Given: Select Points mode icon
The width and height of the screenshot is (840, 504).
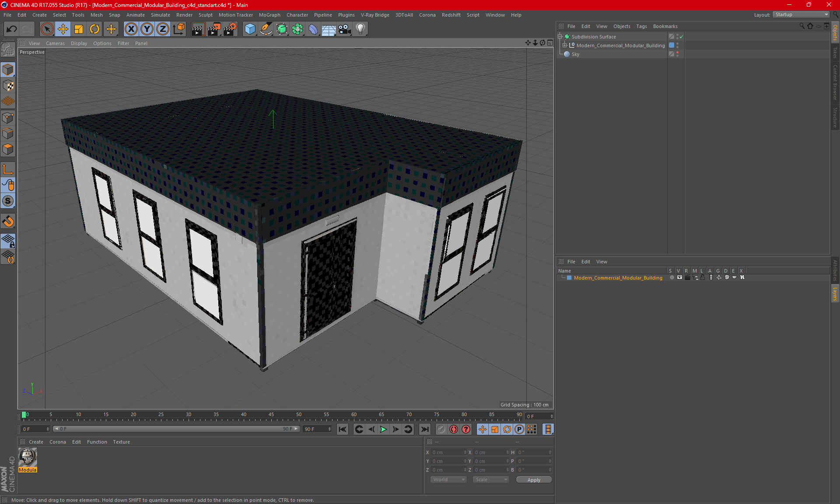Looking at the screenshot, I should coord(8,118).
